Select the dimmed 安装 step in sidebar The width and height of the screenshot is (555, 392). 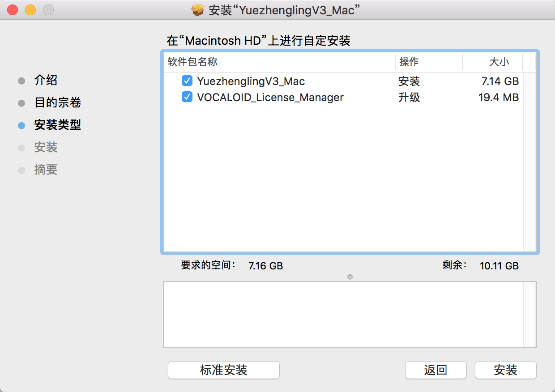coord(46,148)
